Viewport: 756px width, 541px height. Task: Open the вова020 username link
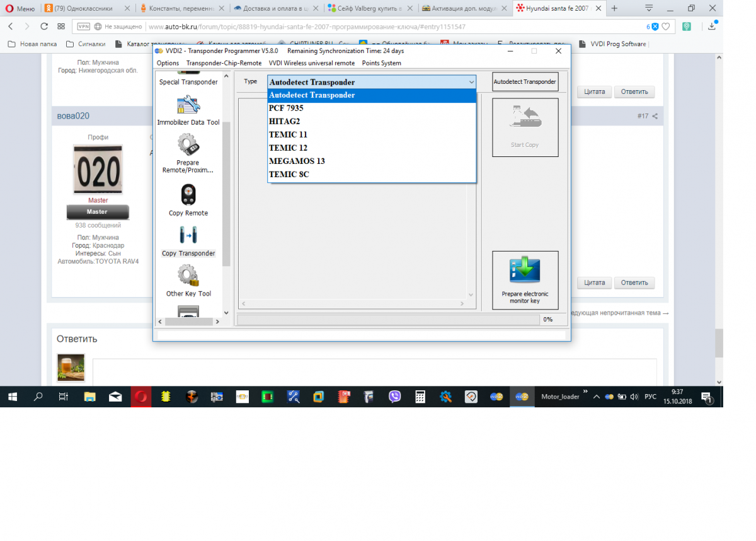tap(73, 116)
